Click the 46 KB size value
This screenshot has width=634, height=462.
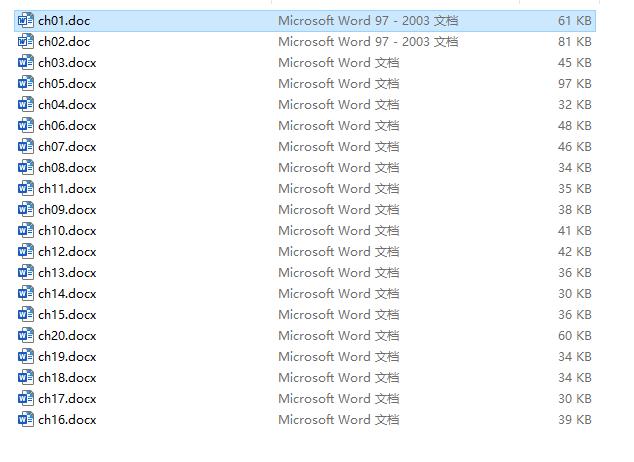coord(575,147)
